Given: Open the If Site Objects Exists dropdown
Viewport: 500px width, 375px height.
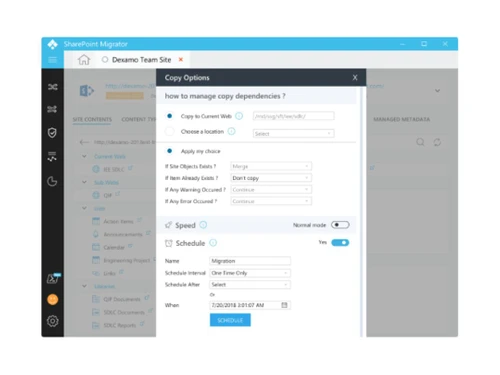Looking at the screenshot, I should [x=271, y=166].
